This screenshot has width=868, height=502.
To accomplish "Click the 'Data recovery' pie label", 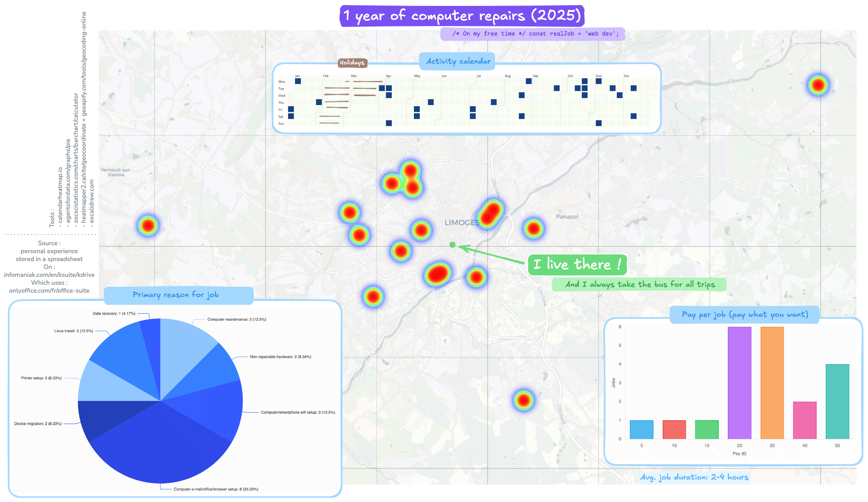I will coord(114,314).
